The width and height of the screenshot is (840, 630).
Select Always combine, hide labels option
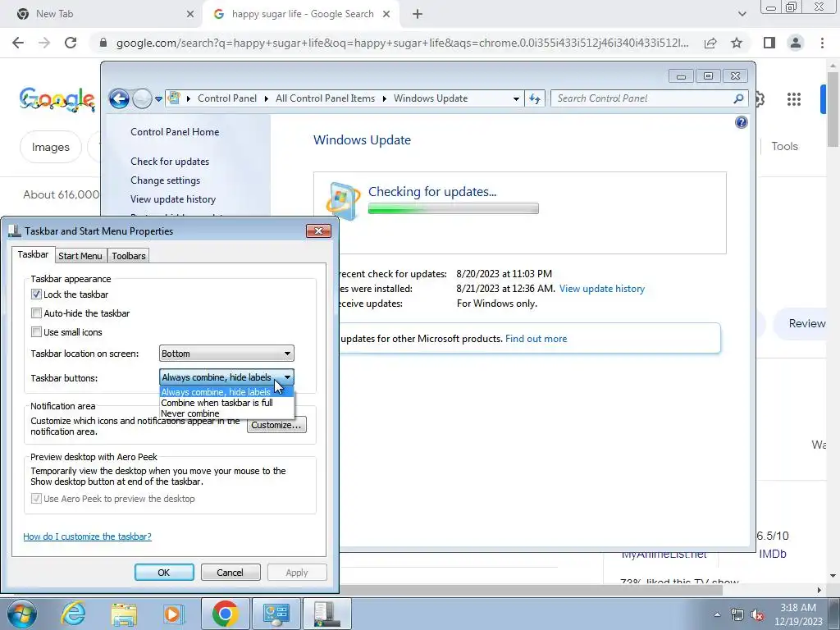click(x=226, y=392)
